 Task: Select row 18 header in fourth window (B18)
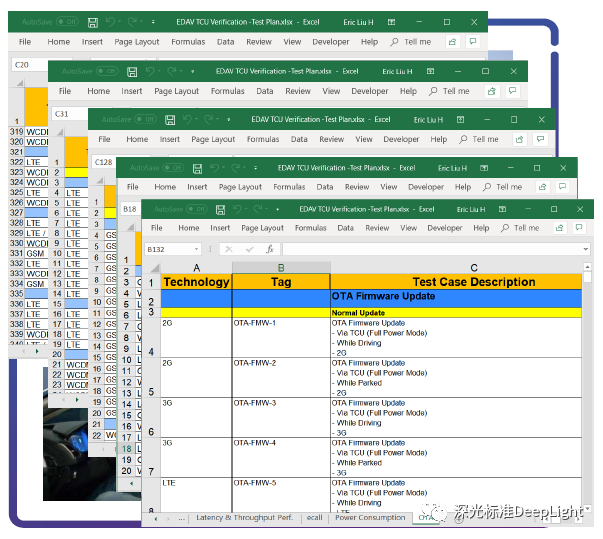pos(127,449)
